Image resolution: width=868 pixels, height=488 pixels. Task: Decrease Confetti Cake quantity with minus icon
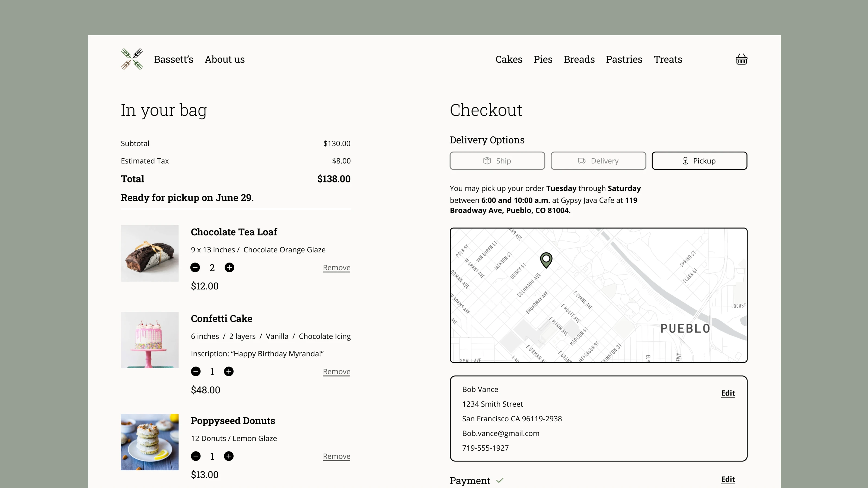196,371
